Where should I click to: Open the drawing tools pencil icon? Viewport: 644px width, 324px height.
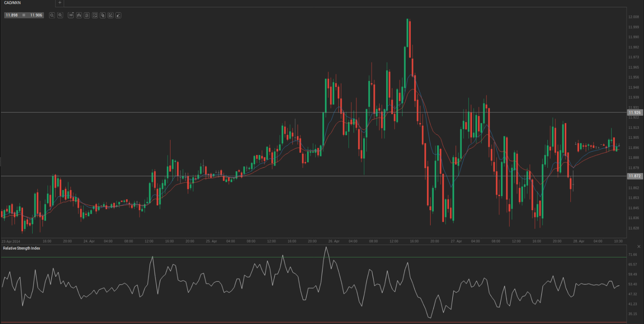(110, 15)
